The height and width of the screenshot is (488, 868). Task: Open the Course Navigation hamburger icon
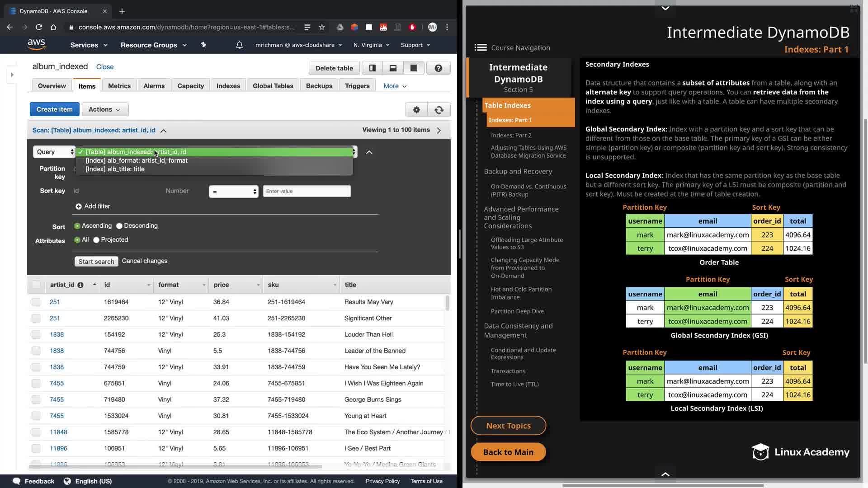point(481,47)
